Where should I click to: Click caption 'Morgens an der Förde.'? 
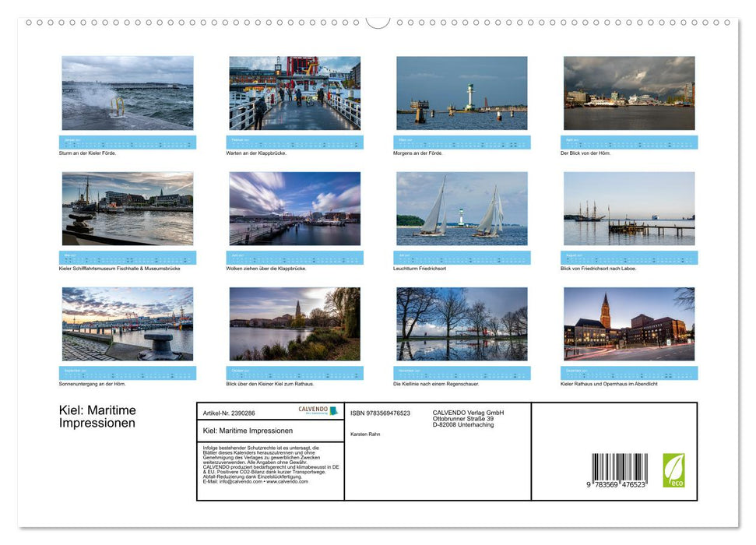[x=418, y=153]
